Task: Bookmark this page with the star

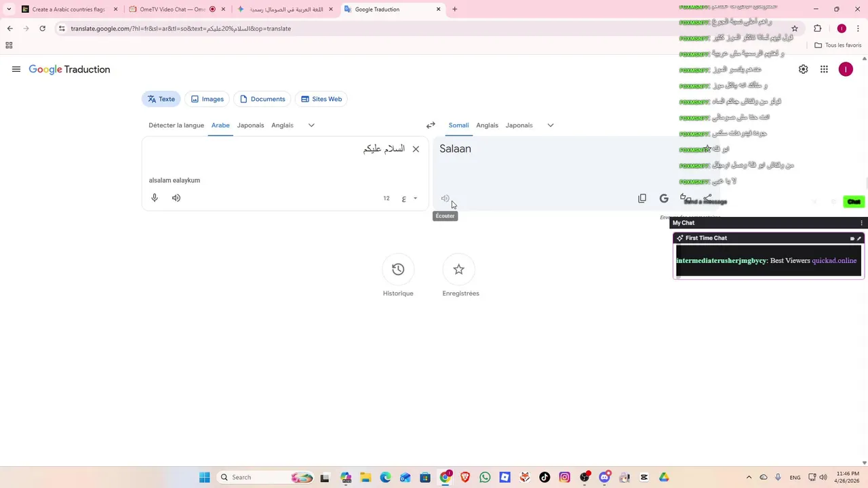Action: pos(795,28)
